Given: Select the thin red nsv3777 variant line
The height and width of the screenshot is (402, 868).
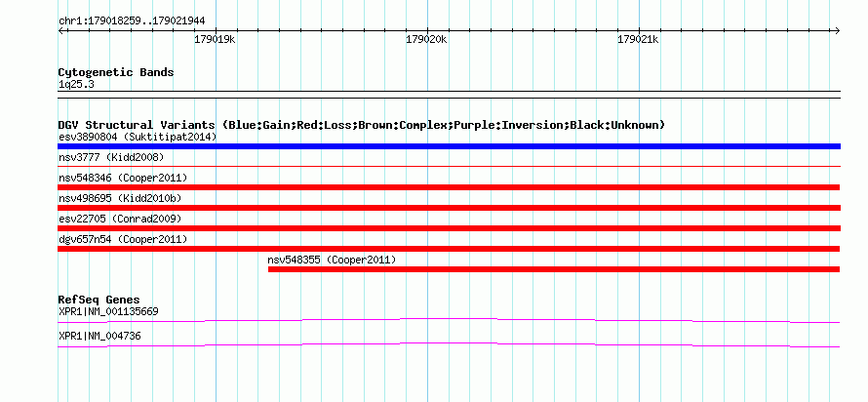Looking at the screenshot, I should pos(449,166).
